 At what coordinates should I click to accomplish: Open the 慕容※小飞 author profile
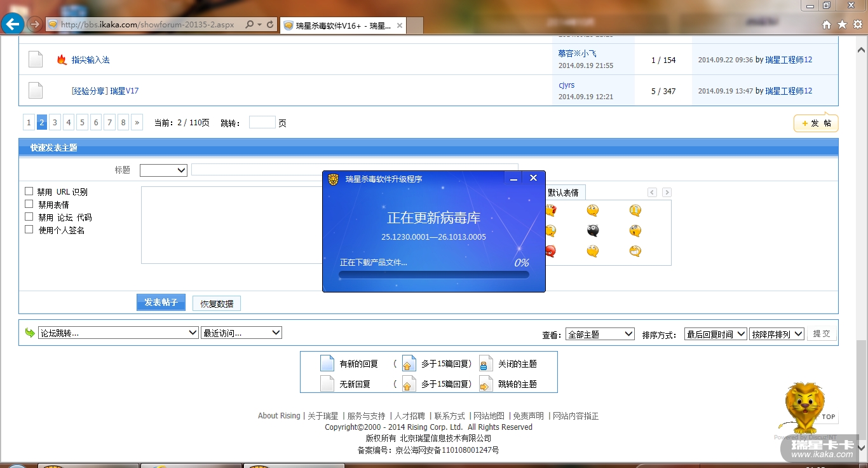(x=578, y=53)
